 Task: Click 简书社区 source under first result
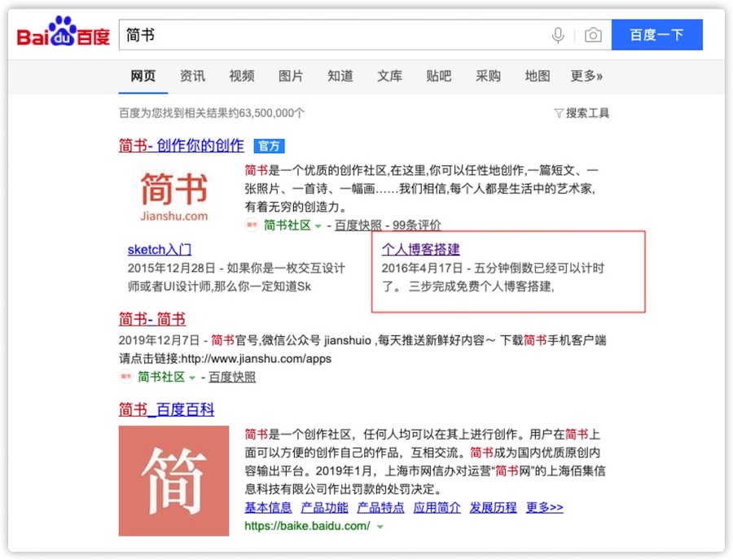(x=287, y=225)
